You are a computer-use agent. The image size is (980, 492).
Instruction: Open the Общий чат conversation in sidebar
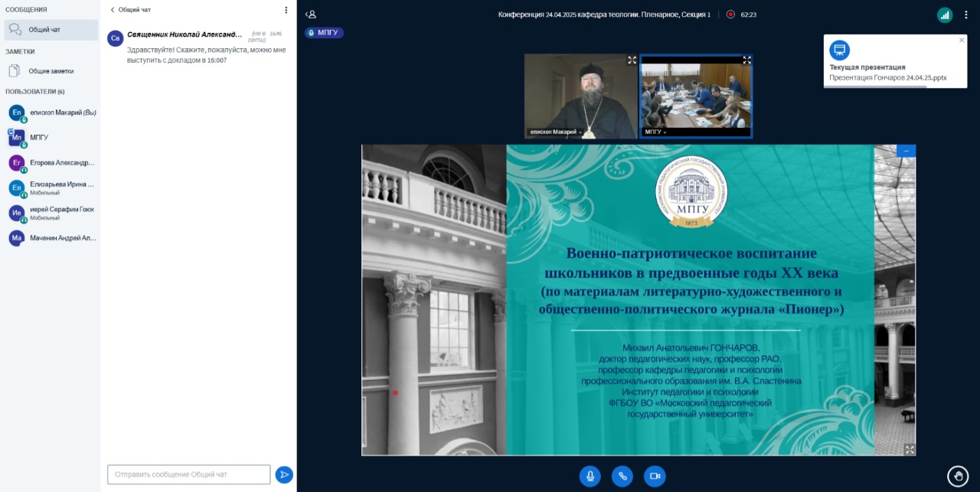[51, 30]
